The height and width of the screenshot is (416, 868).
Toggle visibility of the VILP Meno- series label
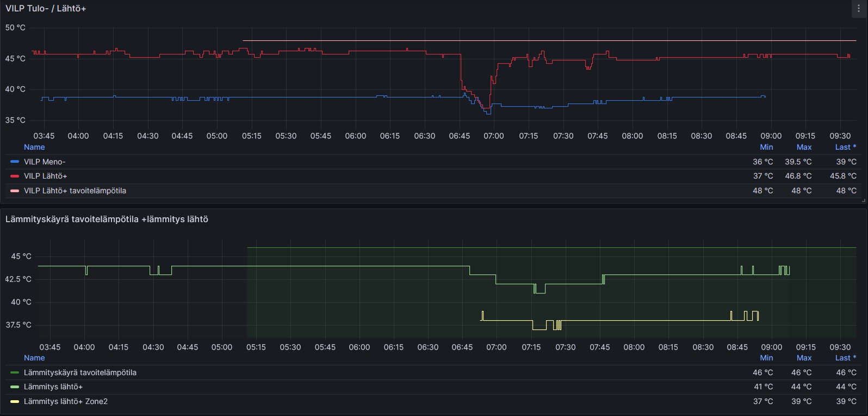pyautogui.click(x=45, y=162)
